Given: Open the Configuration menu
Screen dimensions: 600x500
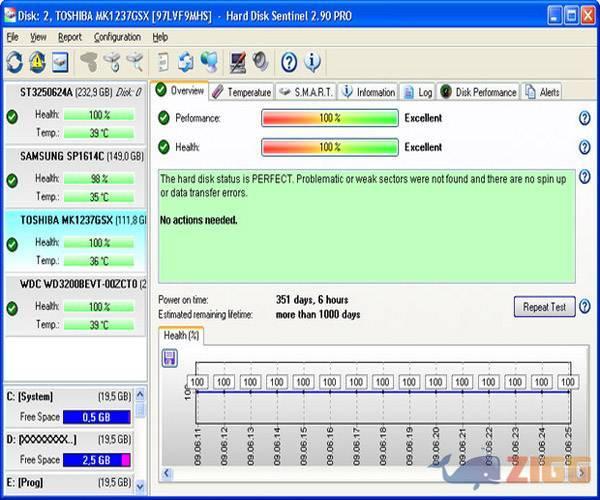Looking at the screenshot, I should click(117, 37).
